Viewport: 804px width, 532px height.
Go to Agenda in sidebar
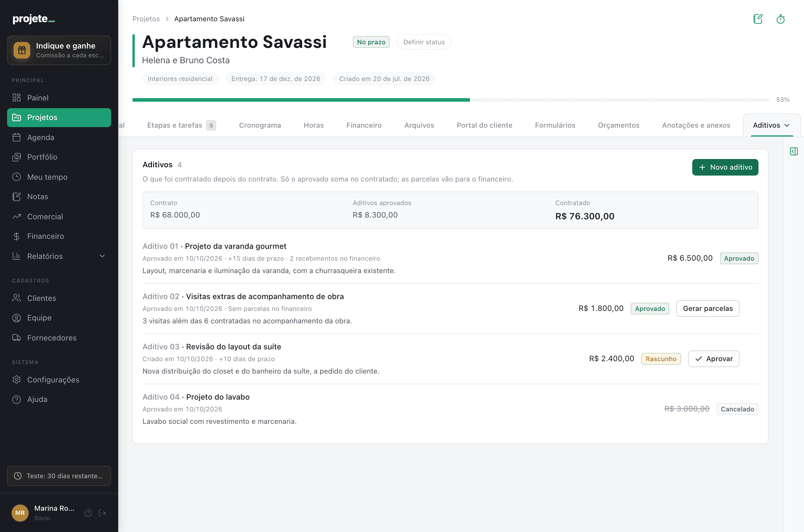click(x=59, y=137)
